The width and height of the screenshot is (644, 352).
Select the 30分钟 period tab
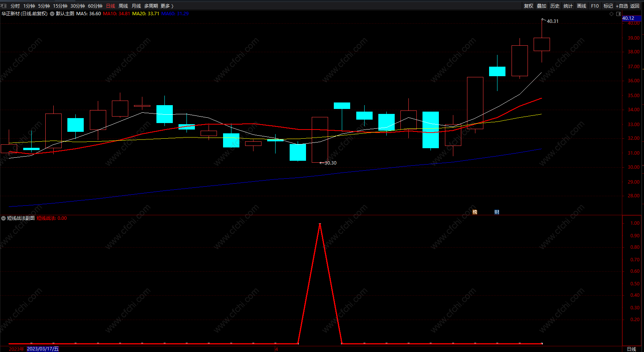pyautogui.click(x=78, y=6)
